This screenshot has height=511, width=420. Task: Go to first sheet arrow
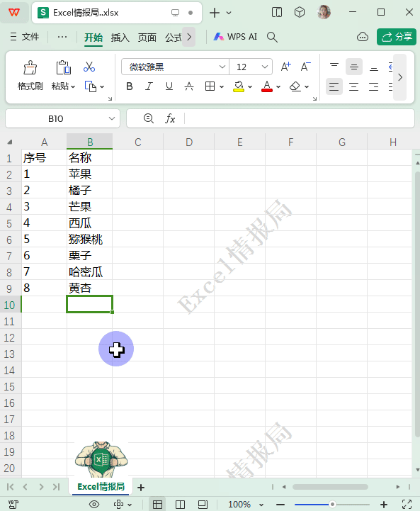click(x=10, y=487)
